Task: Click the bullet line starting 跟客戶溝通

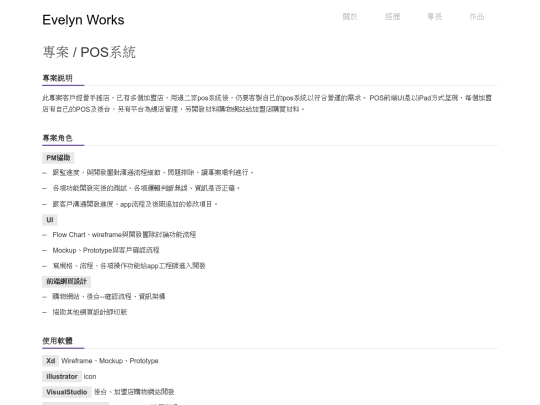Action: pyautogui.click(x=135, y=204)
